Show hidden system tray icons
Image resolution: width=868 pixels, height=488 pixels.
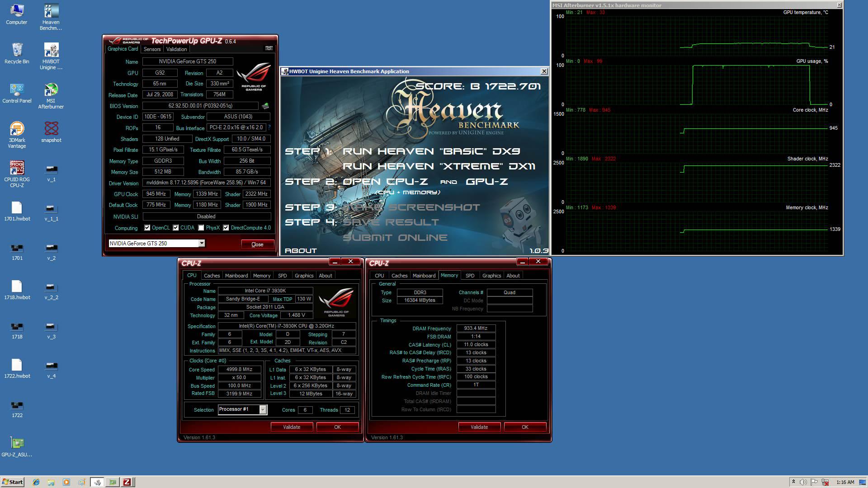[793, 482]
